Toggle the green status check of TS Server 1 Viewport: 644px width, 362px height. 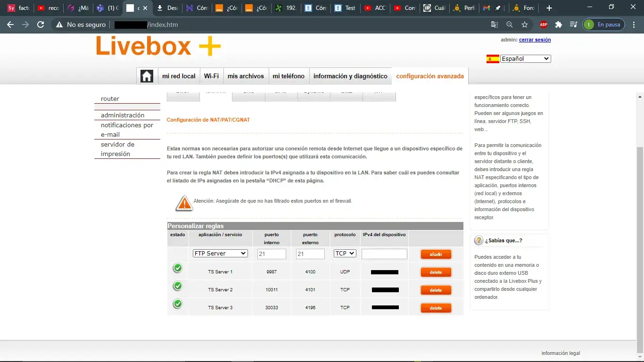177,268
